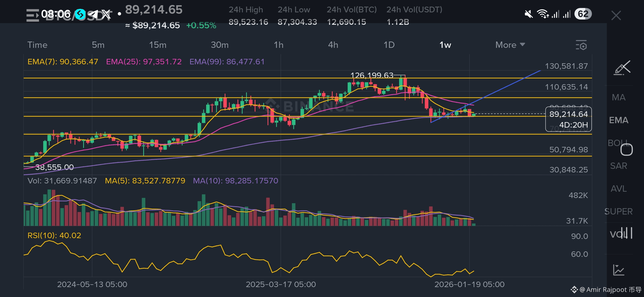Open chart settings icon beside More
This screenshot has width=644, height=297.
581,45
